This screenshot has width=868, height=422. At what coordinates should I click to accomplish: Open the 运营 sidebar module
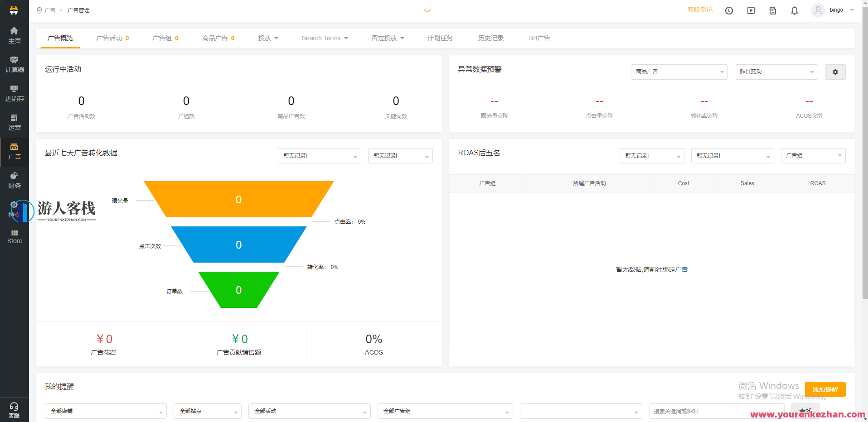pyautogui.click(x=14, y=122)
